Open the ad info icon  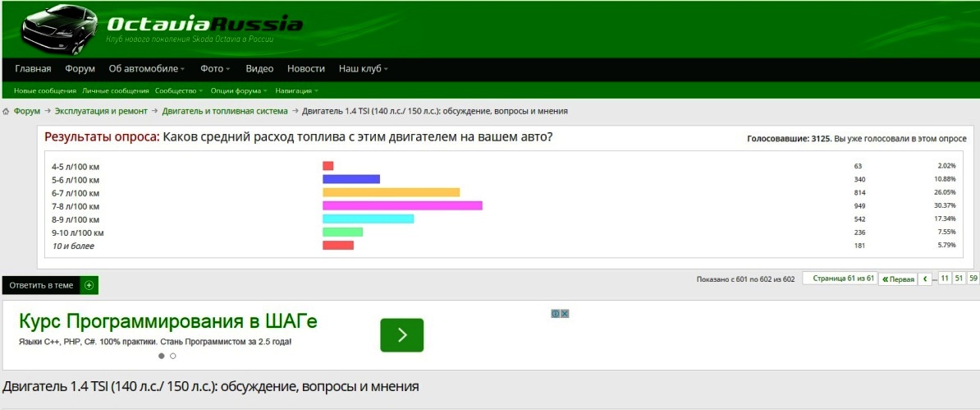(x=555, y=314)
